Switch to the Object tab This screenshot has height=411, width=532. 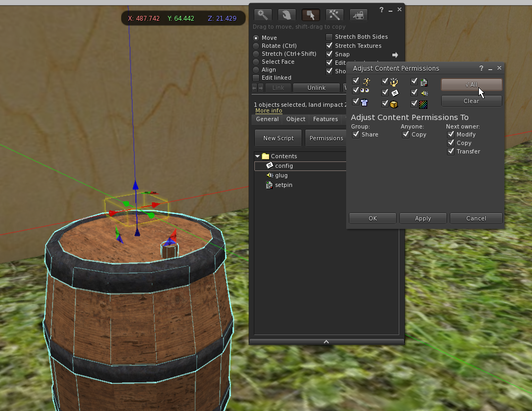296,119
